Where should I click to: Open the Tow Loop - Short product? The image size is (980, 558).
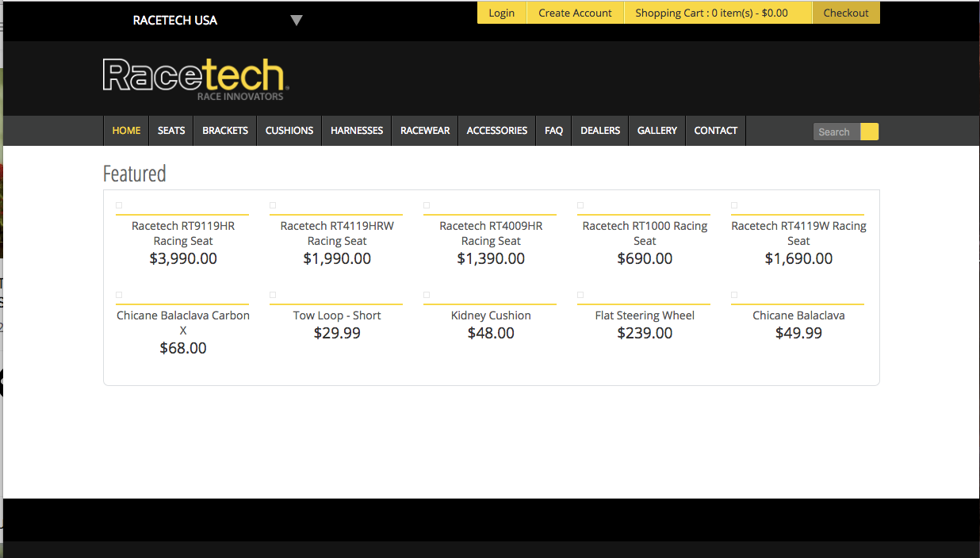point(337,315)
